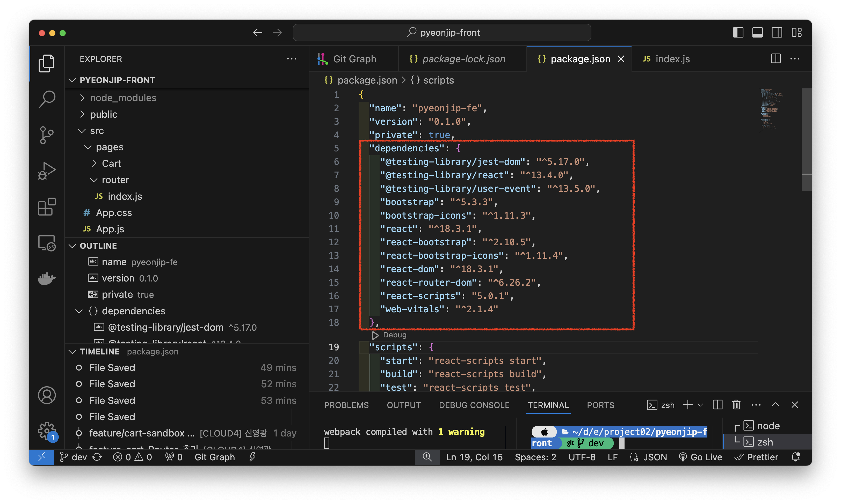Open Remote Explorer in activity bar
841x504 pixels.
point(47,242)
